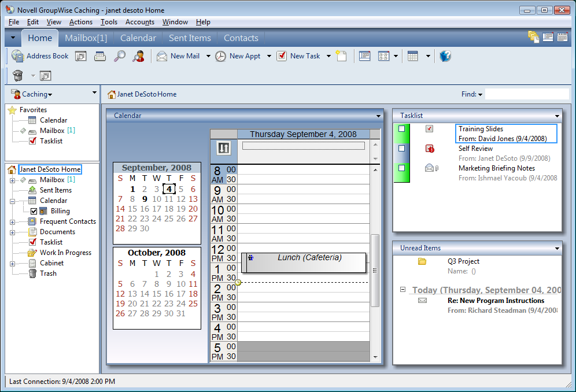576x392 pixels.
Task: Click the Self Review overdue task icon
Action: coord(430,149)
